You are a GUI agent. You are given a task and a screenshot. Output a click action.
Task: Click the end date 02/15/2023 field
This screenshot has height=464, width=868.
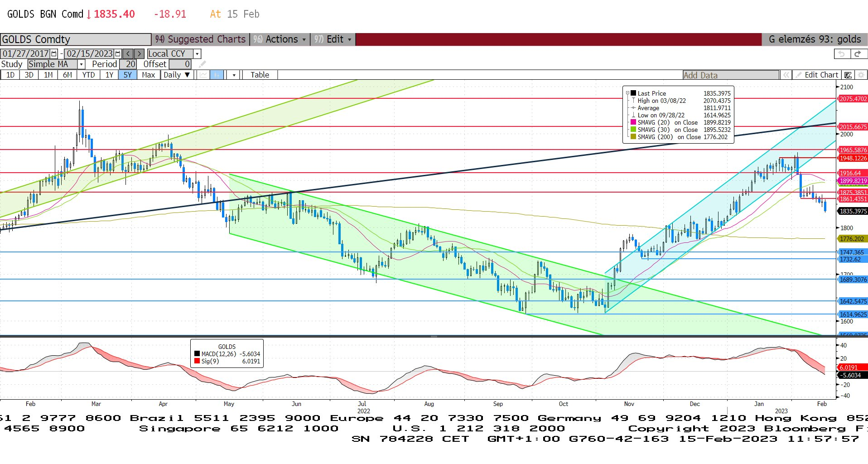tap(90, 53)
